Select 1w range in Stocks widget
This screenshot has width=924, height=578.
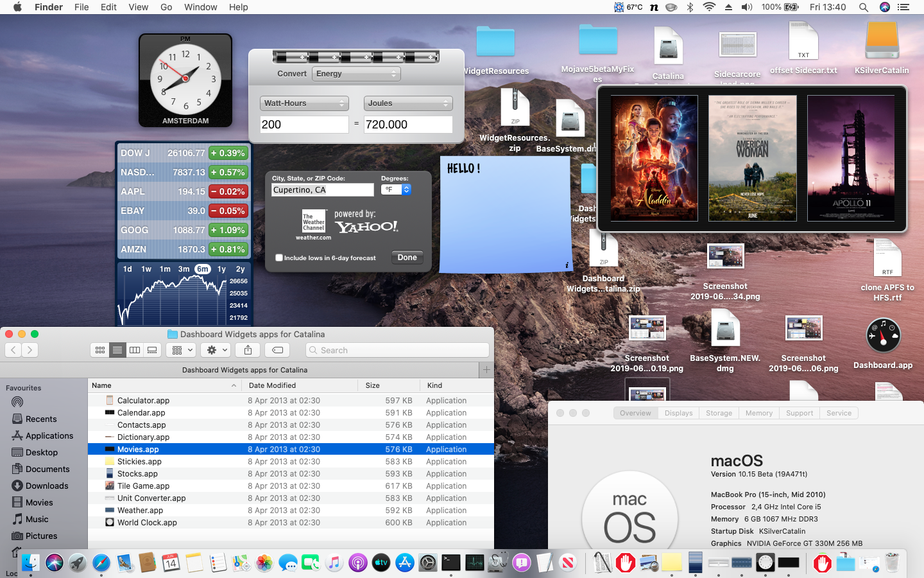(x=146, y=269)
